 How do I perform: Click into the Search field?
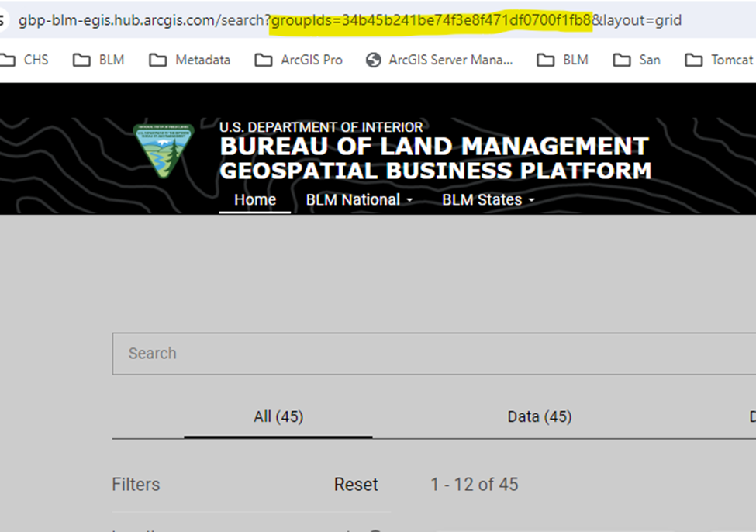click(x=434, y=354)
